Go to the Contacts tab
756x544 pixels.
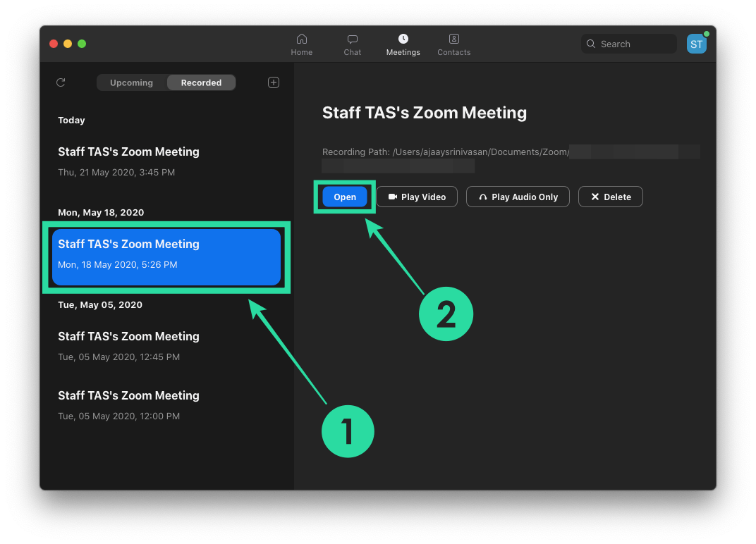tap(453, 44)
